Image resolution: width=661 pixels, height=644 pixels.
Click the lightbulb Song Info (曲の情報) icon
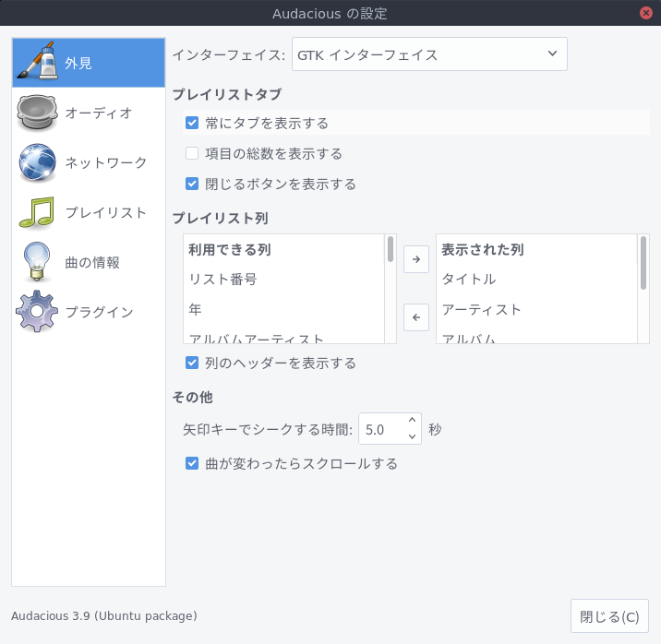[37, 262]
